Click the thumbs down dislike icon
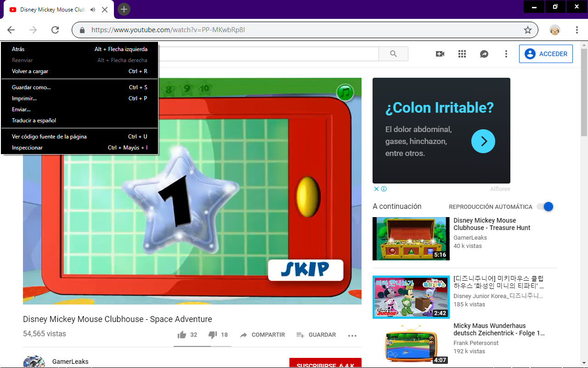The width and height of the screenshot is (588, 368). coord(212,335)
